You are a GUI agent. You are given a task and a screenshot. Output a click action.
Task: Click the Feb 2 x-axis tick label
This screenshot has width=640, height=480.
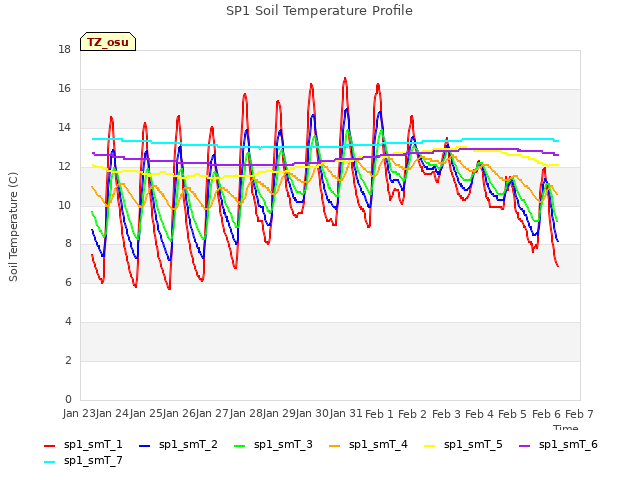tap(412, 414)
